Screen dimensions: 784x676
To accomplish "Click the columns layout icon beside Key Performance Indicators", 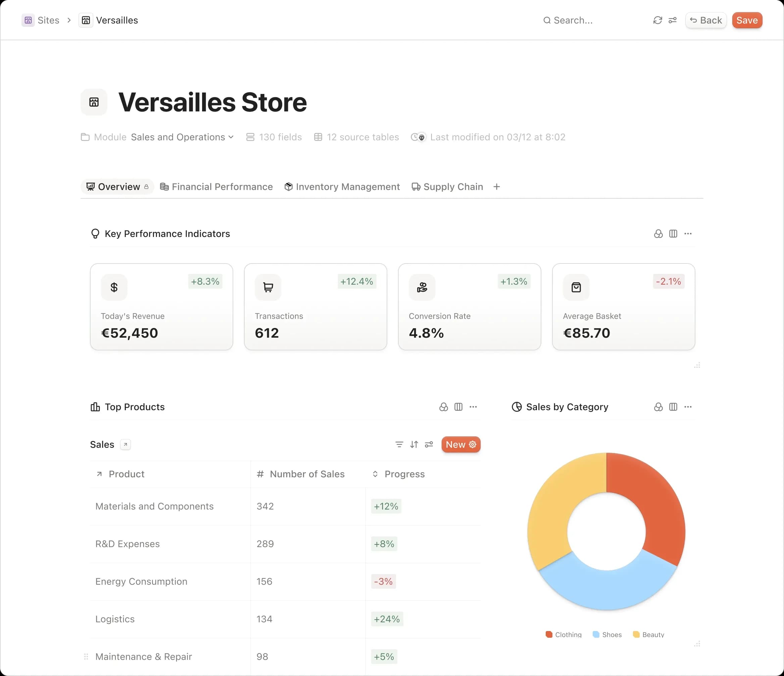I will coord(673,234).
